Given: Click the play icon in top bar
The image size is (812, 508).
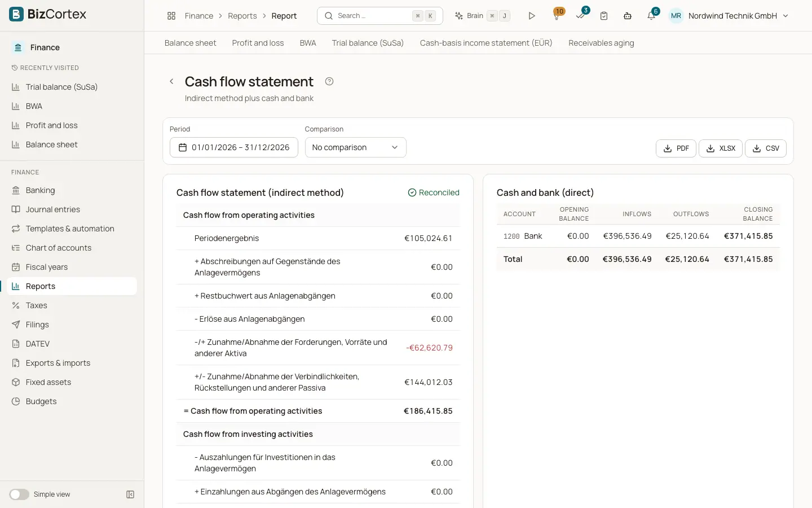Looking at the screenshot, I should [532, 16].
